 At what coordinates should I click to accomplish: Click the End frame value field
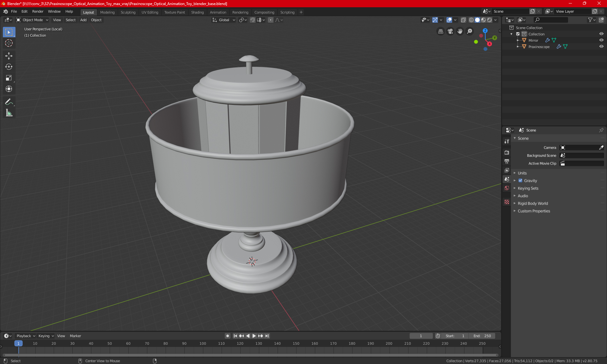pos(482,336)
